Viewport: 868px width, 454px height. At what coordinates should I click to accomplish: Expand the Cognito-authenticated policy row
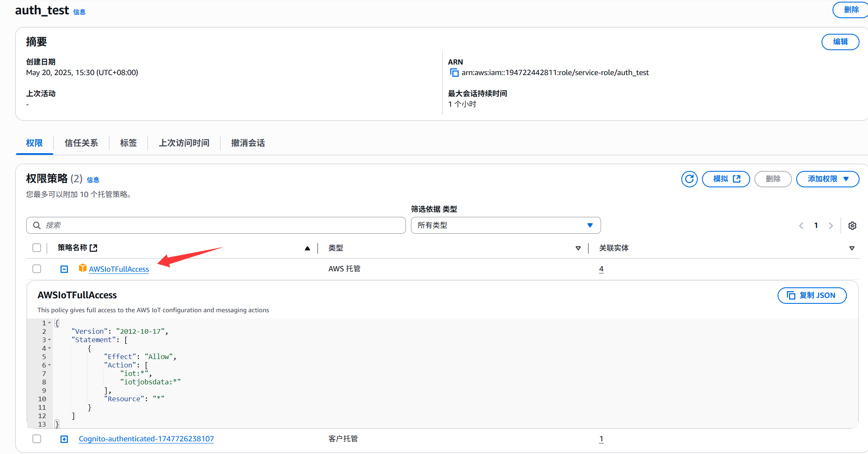pos(64,439)
